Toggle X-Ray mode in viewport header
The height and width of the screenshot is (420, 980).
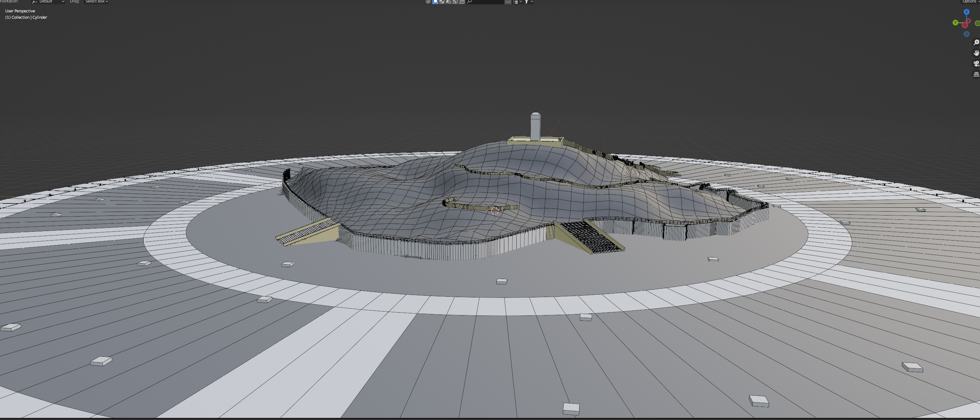coord(428,2)
